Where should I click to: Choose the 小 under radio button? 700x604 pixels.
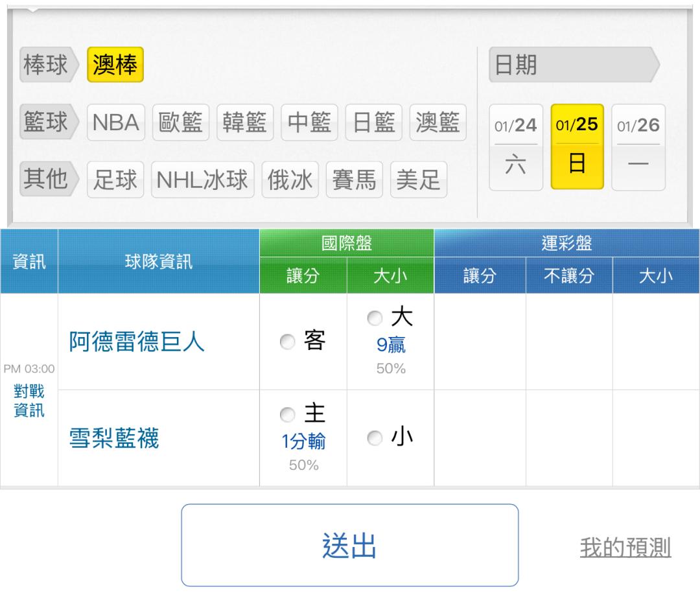point(373,438)
